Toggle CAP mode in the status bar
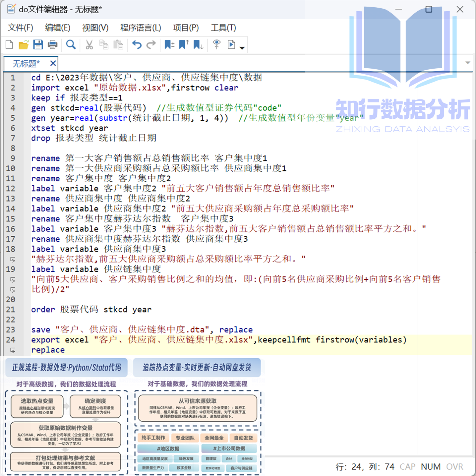Screen dimensions: 476x476 [x=407, y=466]
